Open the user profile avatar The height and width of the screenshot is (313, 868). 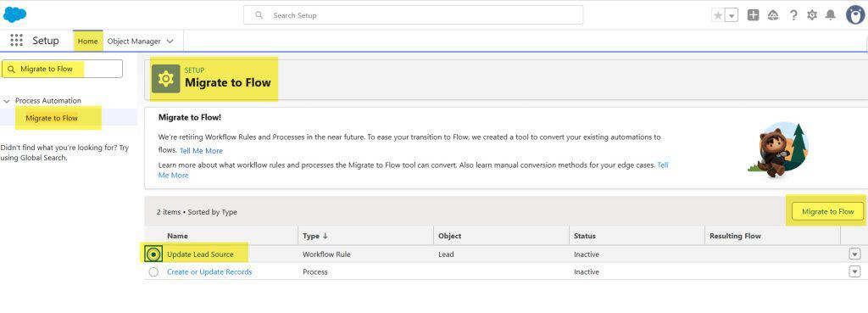tap(855, 15)
